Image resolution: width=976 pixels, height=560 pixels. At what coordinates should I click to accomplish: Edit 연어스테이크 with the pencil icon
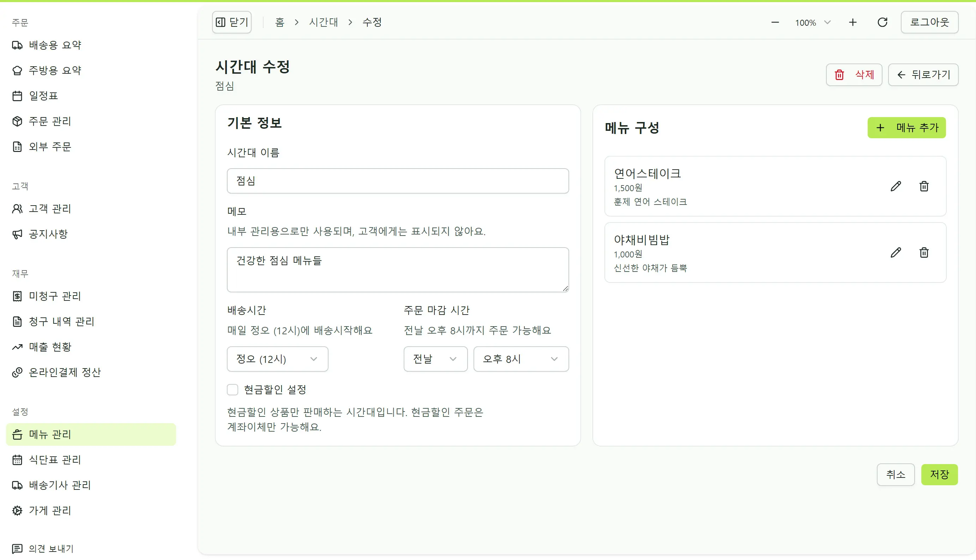(x=896, y=186)
